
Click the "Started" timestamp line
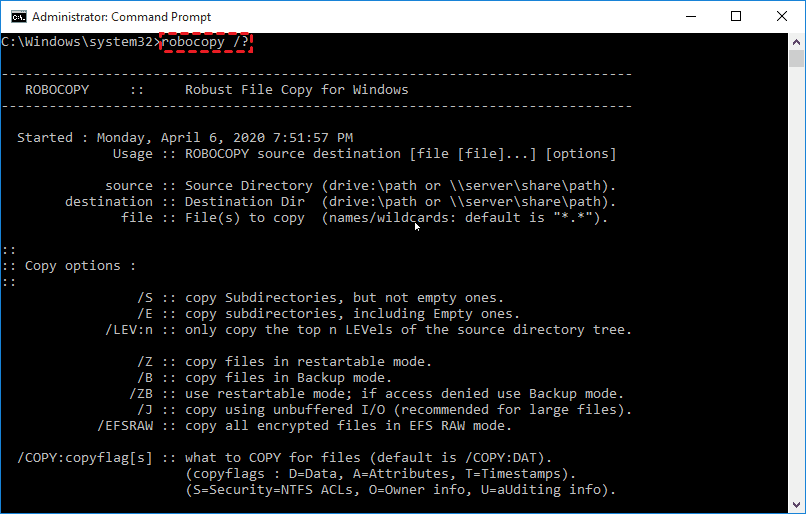[185, 138]
